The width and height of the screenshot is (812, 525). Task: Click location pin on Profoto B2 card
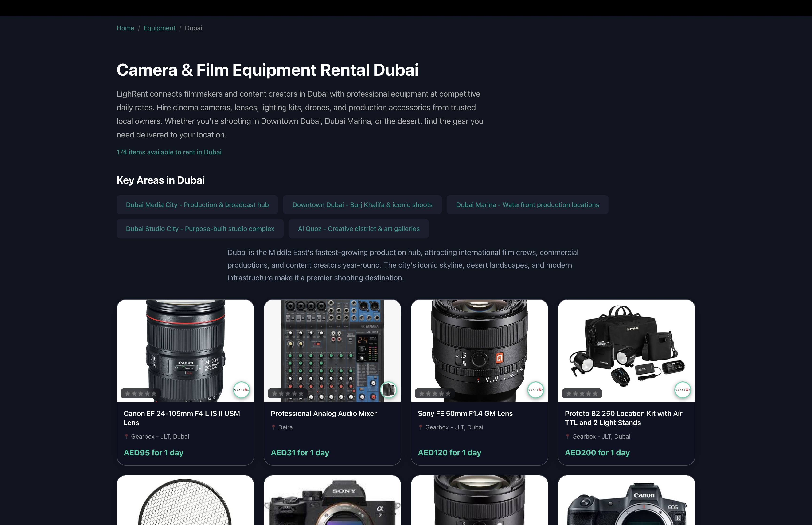[567, 436]
